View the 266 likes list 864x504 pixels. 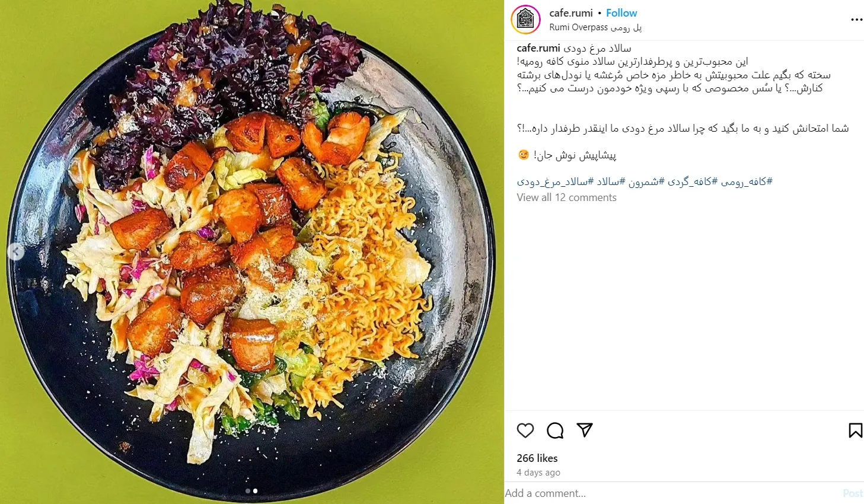pos(537,458)
